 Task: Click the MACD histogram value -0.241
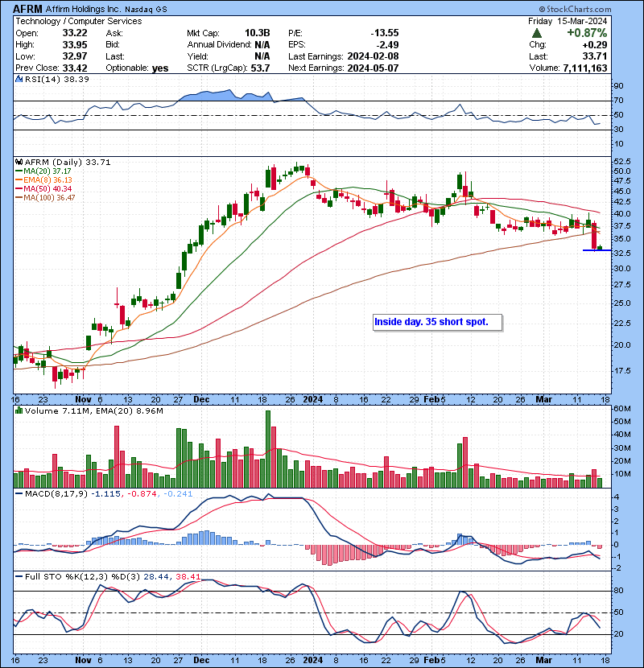pyautogui.click(x=176, y=494)
